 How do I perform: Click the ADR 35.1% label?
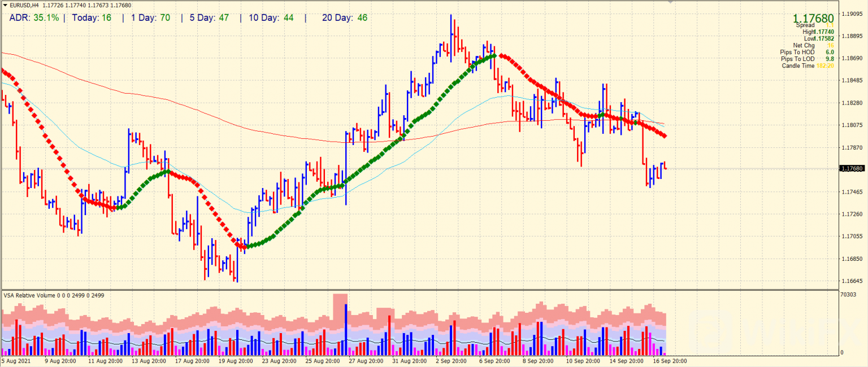pos(34,18)
